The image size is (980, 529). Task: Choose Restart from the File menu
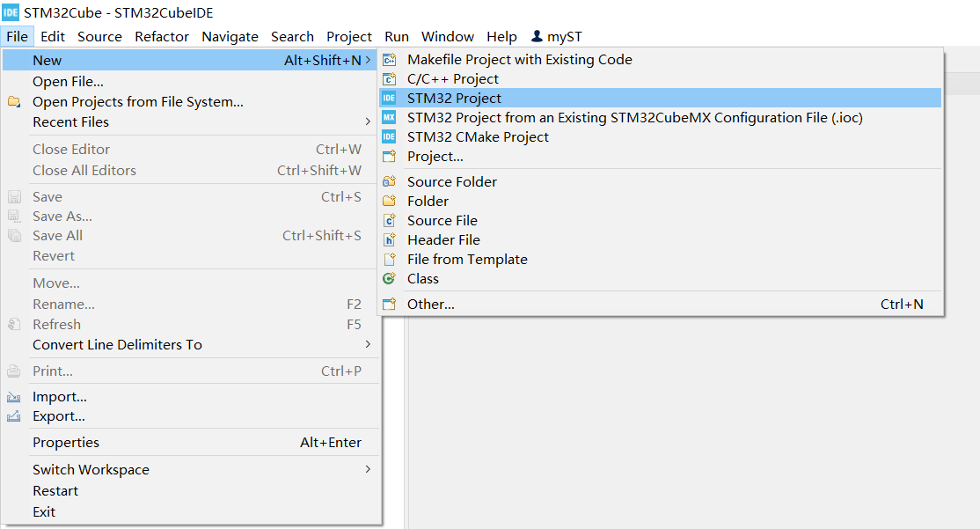point(191,491)
